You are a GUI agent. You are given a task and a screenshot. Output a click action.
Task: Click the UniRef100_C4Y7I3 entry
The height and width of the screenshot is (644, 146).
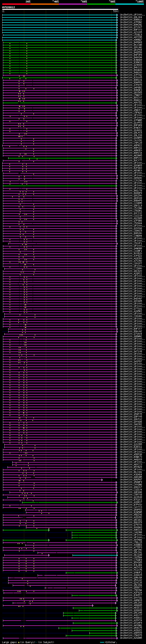pos(131,507)
